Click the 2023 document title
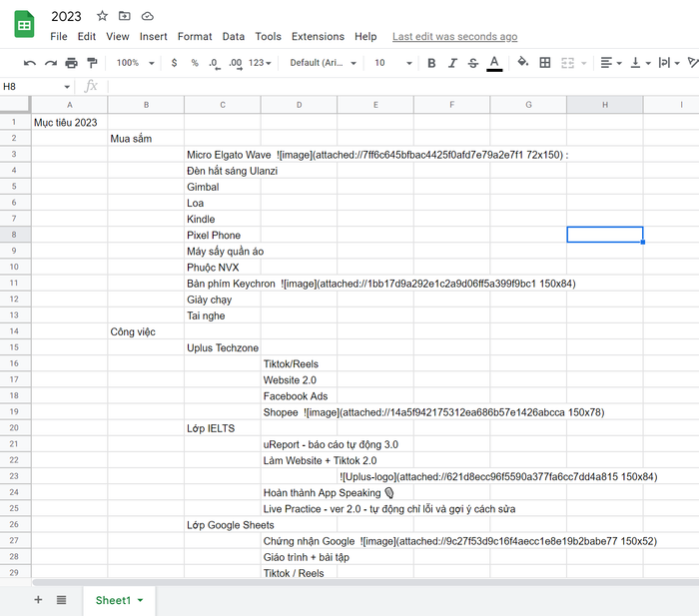Screen dimensions: 699x616 click(x=67, y=17)
